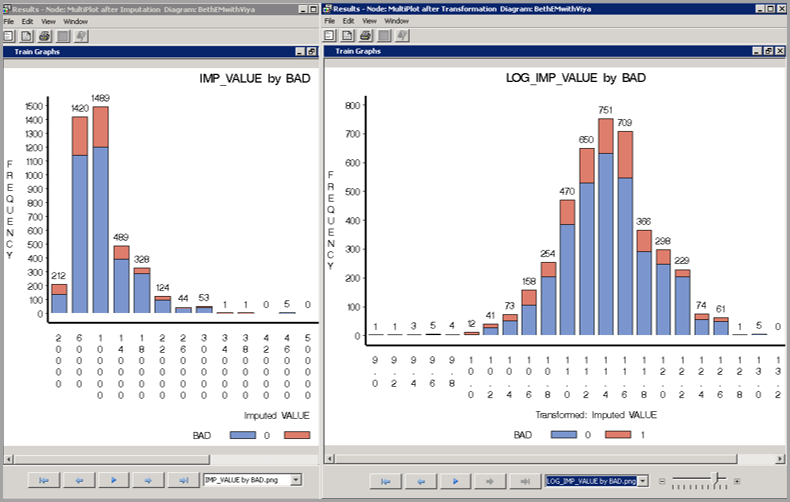Click the red BAD legend swatch, left chart
Screen dimensions: 790x502
(x=297, y=435)
